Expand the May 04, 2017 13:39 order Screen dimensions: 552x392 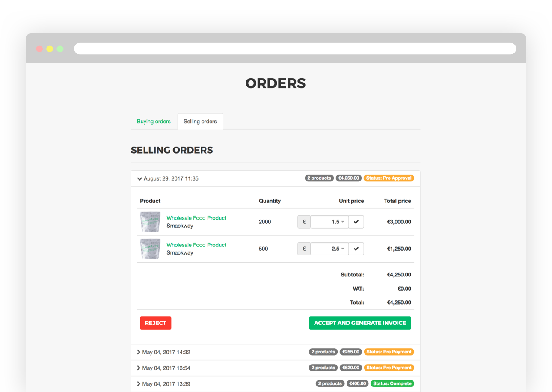click(138, 383)
